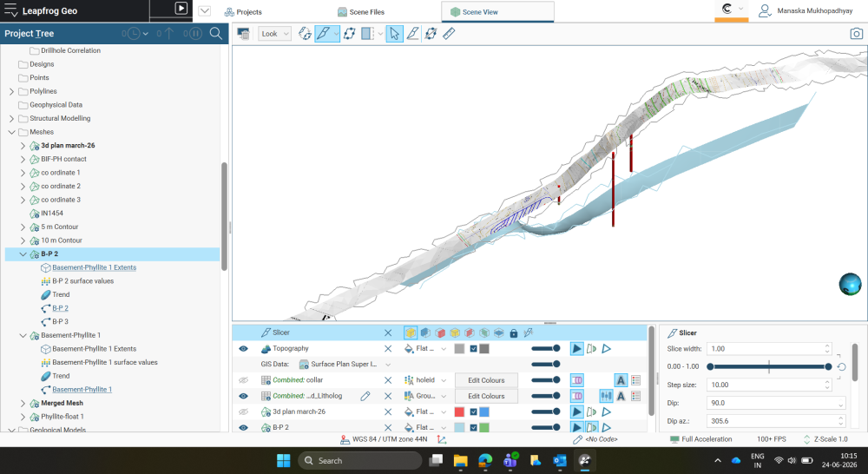Image resolution: width=868 pixels, height=474 pixels.
Task: Show text labels for Combined collar row
Action: coord(621,380)
